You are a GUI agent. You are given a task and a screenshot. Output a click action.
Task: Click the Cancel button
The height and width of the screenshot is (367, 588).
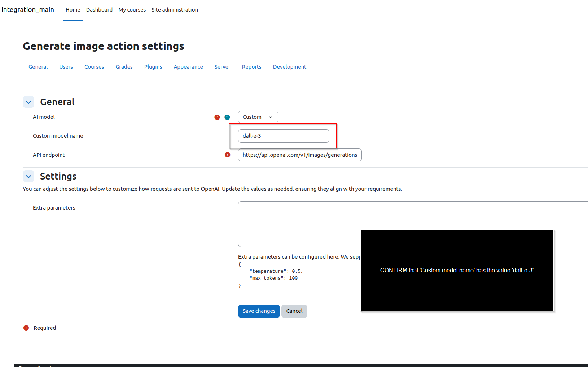[294, 311]
